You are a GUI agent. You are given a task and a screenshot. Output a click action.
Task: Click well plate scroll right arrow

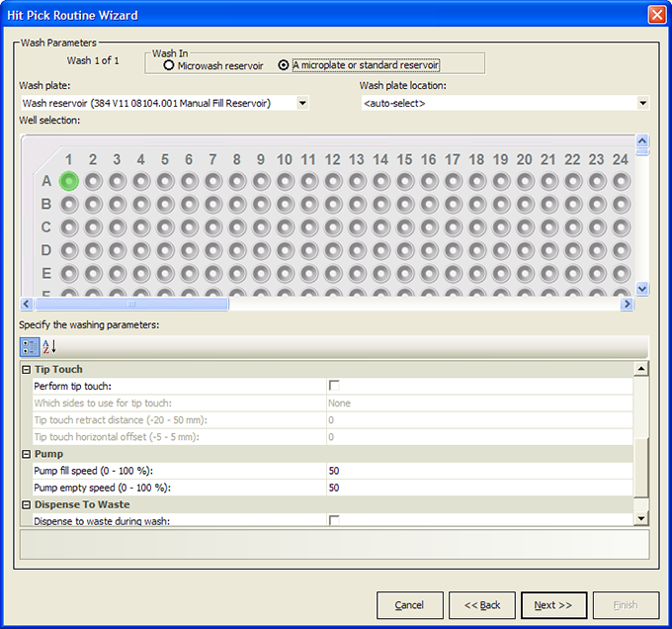coord(627,304)
